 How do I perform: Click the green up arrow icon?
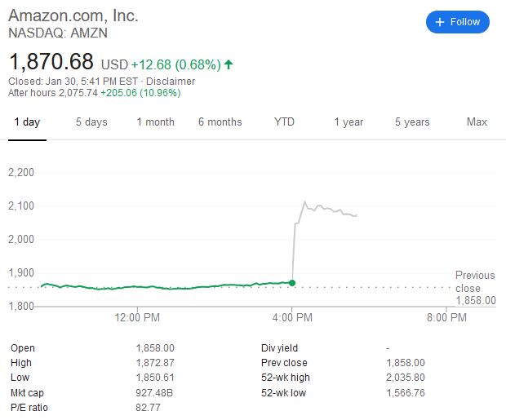coord(229,64)
